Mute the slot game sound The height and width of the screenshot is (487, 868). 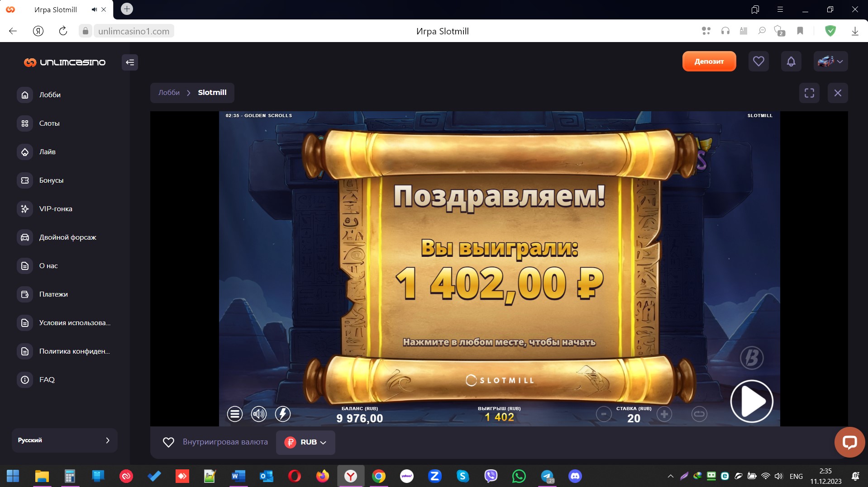[259, 414]
